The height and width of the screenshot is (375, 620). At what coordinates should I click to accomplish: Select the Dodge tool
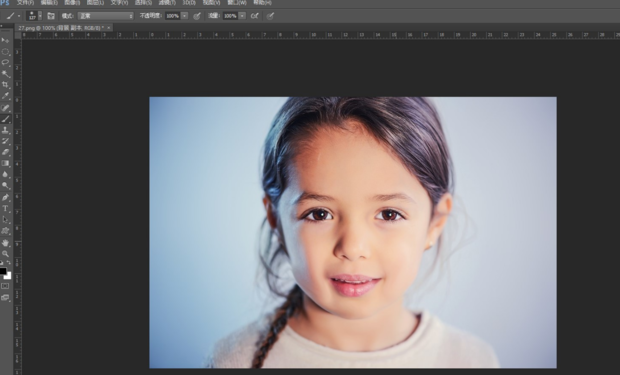click(5, 185)
